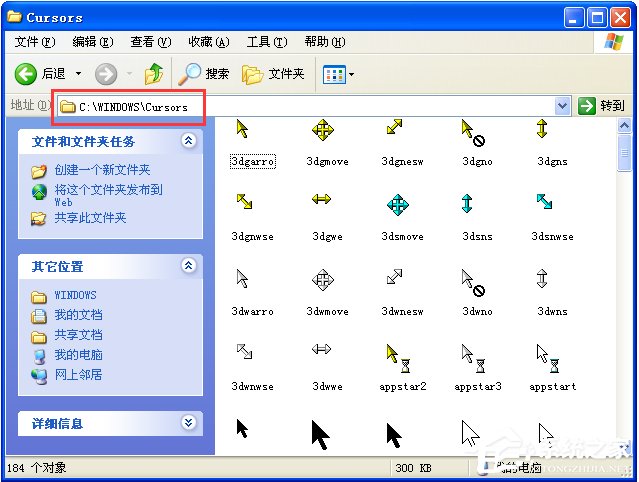Select the 3dwns cursor icon
The image size is (639, 482).
[542, 278]
